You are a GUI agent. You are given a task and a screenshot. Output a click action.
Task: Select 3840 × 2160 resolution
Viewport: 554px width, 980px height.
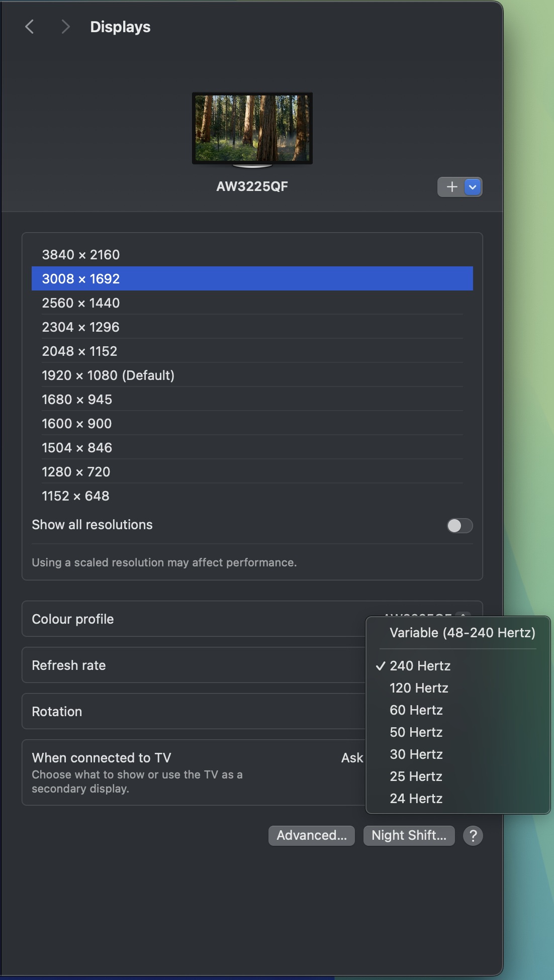pos(81,255)
